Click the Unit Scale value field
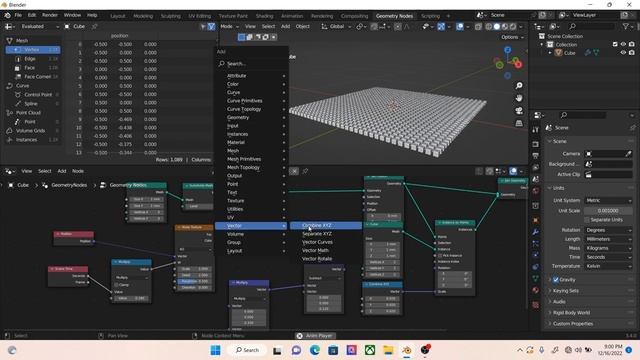 [x=608, y=211]
